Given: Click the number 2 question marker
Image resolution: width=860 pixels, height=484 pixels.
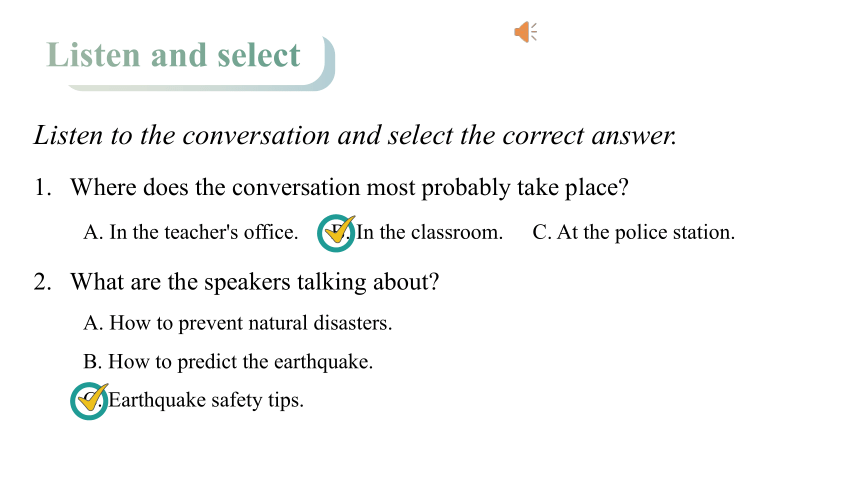Looking at the screenshot, I should 42,282.
